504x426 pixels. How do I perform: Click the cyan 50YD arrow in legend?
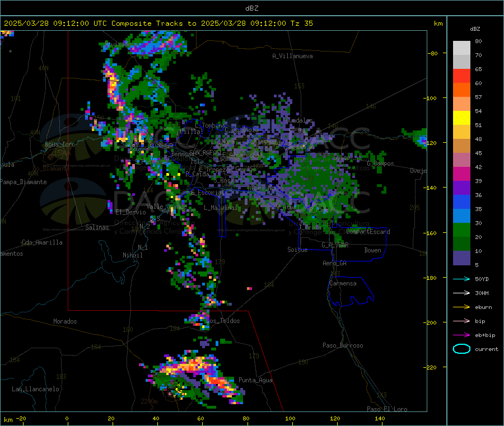461,279
